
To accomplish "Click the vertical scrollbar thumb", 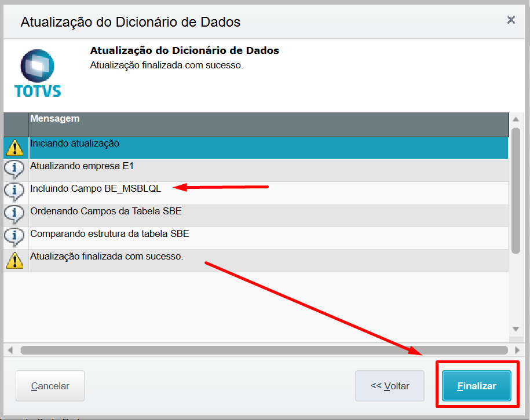I will 516,190.
